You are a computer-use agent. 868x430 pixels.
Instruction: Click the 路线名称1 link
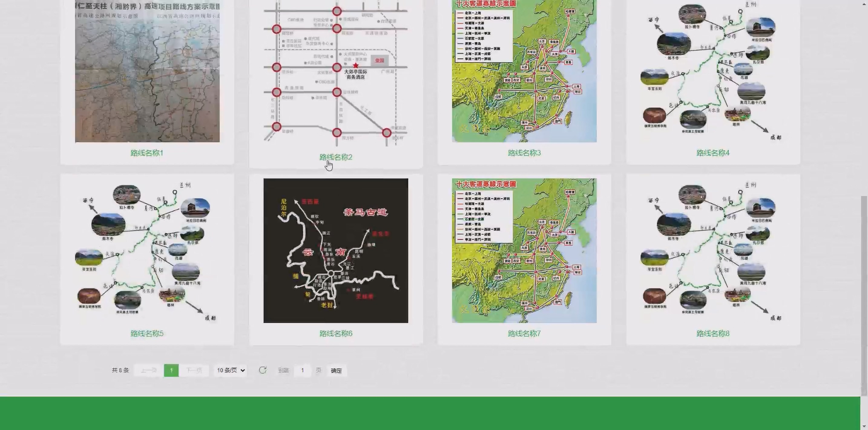(x=147, y=153)
